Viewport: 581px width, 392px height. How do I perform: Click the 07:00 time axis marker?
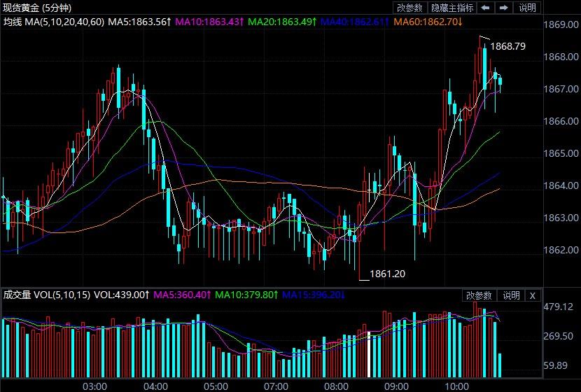click(x=276, y=387)
